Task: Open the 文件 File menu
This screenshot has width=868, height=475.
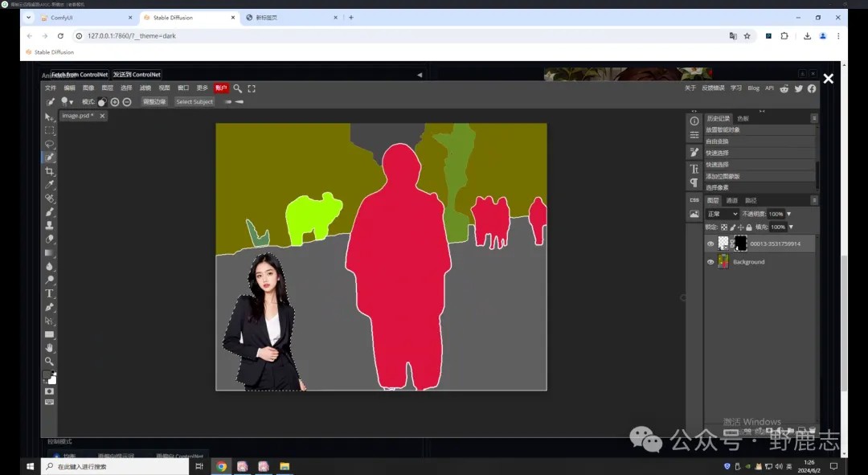Action: click(51, 88)
